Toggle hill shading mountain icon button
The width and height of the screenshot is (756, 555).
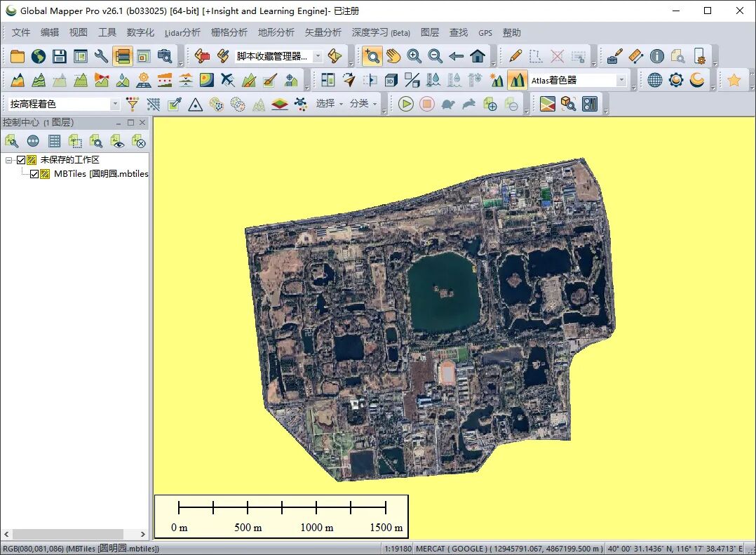click(517, 80)
